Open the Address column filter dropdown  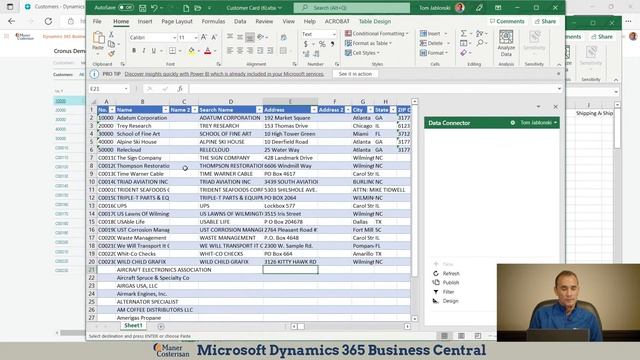pos(314,110)
